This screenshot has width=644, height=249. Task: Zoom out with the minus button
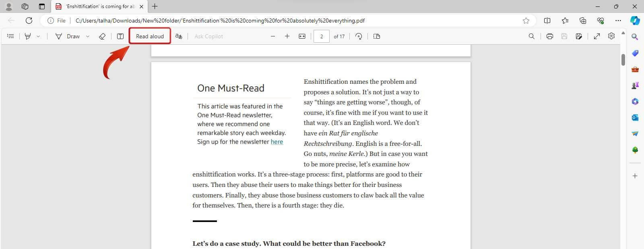coord(273,36)
